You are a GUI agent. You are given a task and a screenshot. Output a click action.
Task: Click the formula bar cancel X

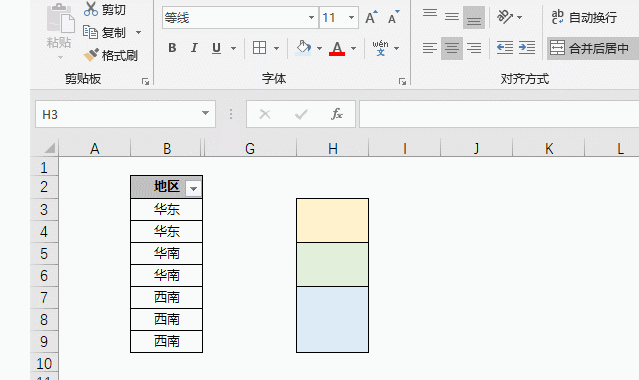point(265,114)
